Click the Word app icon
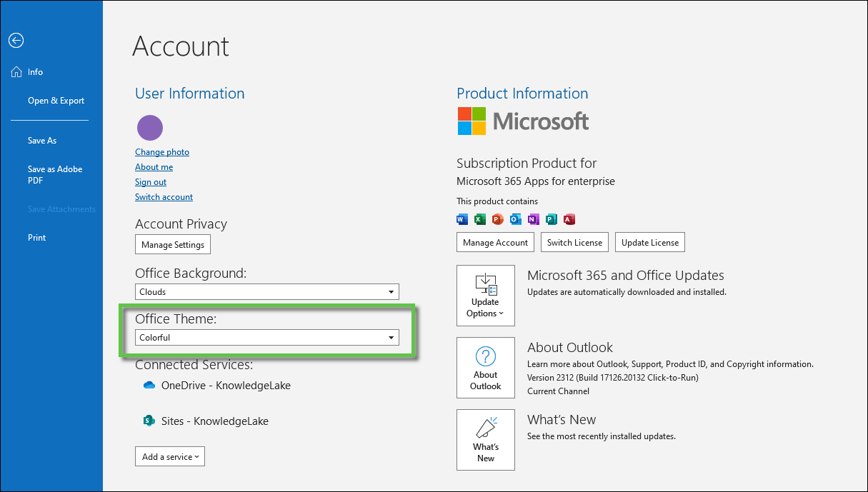 pos(462,219)
